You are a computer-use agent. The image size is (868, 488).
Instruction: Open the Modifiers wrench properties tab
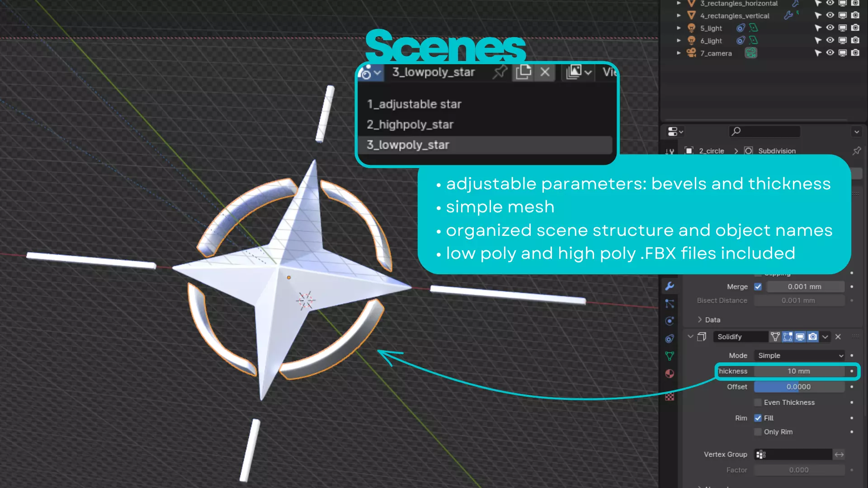[670, 286]
